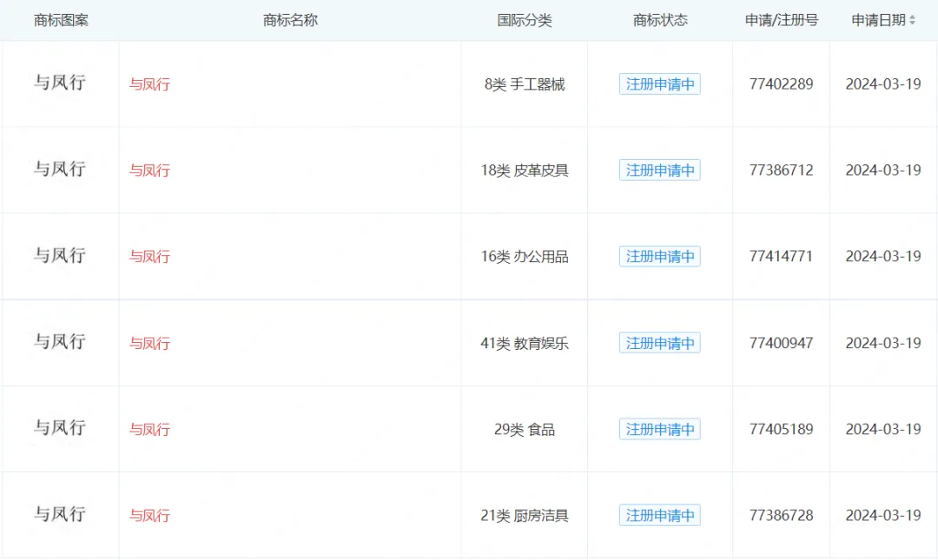The width and height of the screenshot is (938, 560).
Task: Click 注册申请中 badge for 77405189
Action: click(660, 430)
